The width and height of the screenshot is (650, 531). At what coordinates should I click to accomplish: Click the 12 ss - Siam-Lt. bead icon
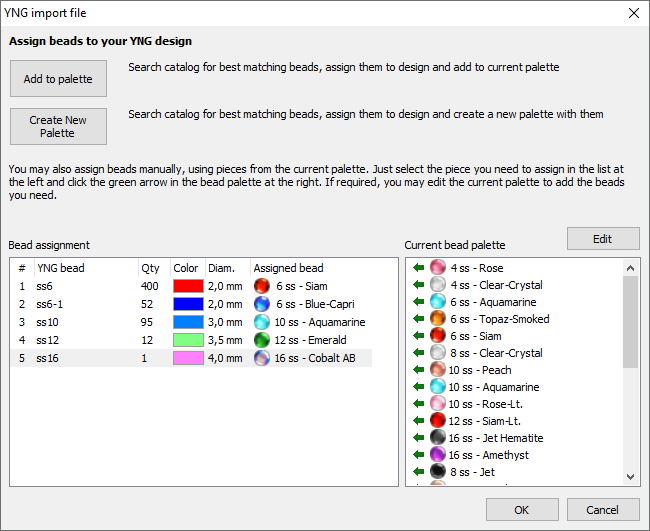click(437, 421)
